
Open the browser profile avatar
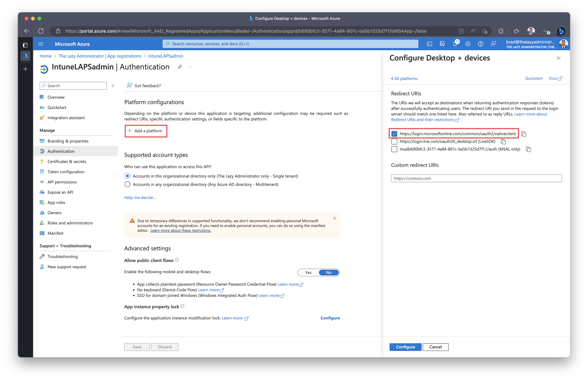pos(531,31)
